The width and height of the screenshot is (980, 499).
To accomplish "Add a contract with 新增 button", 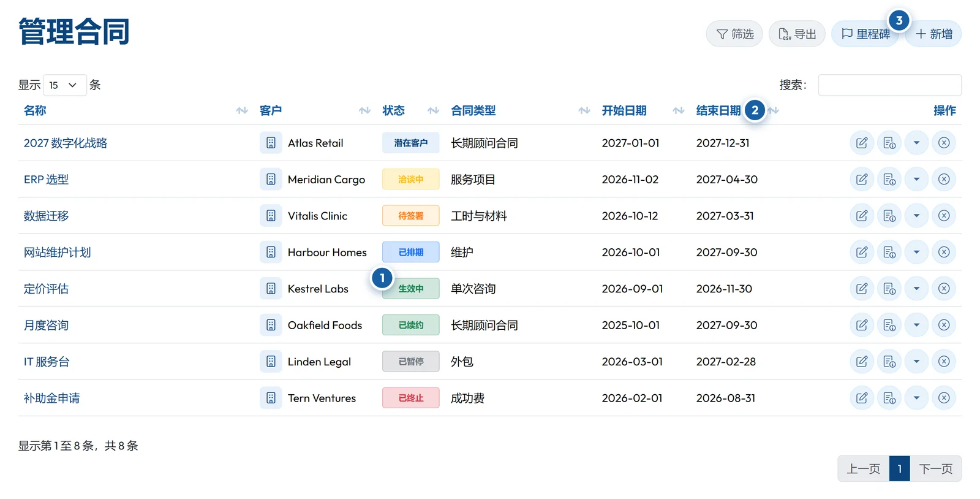I will coord(933,34).
